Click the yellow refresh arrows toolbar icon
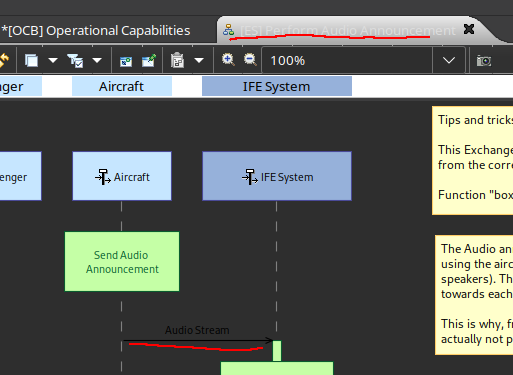 [4, 60]
